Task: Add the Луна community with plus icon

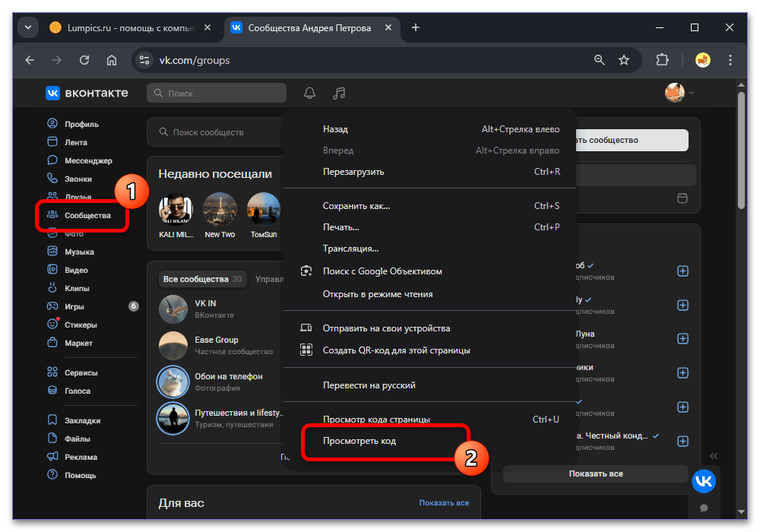Action: click(682, 339)
